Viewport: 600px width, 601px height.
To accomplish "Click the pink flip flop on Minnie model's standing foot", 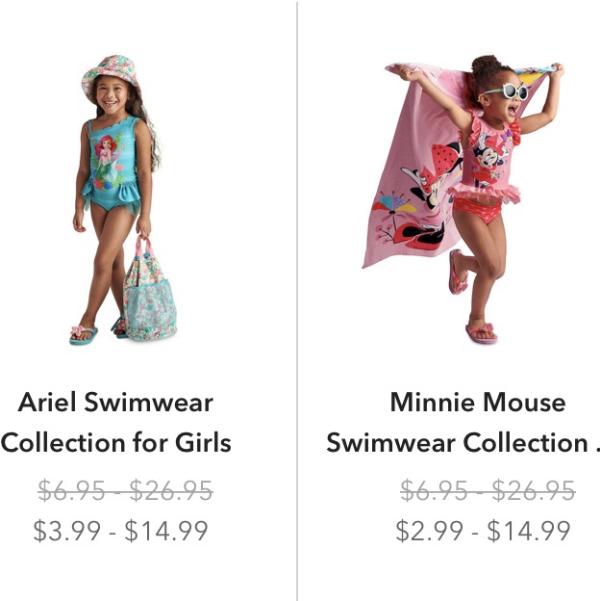I will click(482, 333).
